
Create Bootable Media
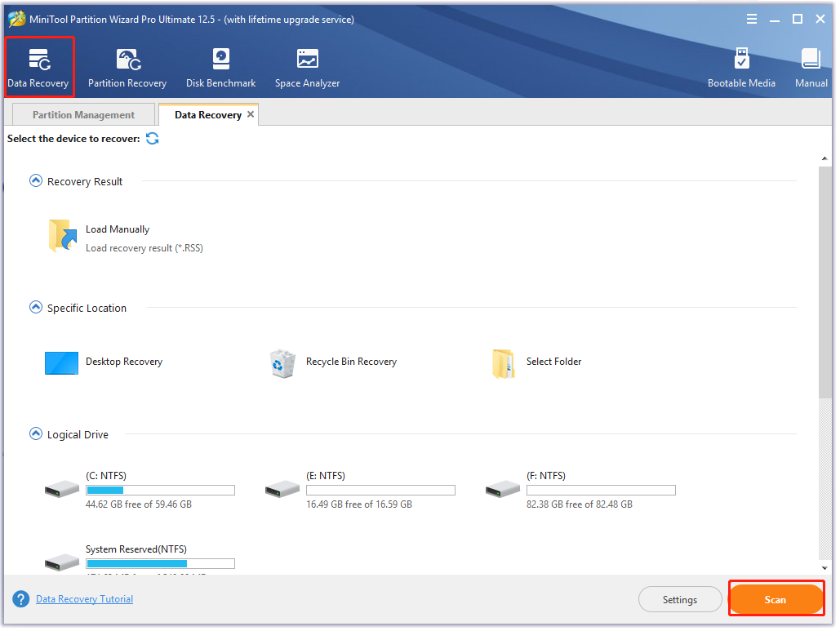click(741, 68)
